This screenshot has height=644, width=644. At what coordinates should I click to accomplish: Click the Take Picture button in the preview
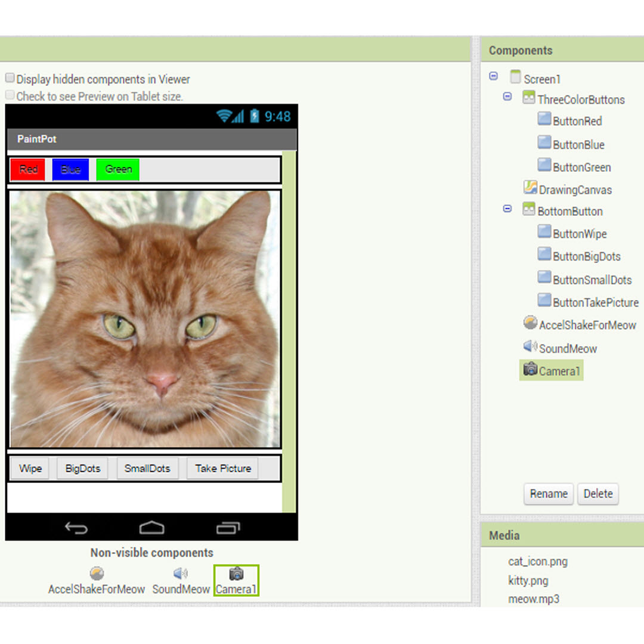point(222,468)
